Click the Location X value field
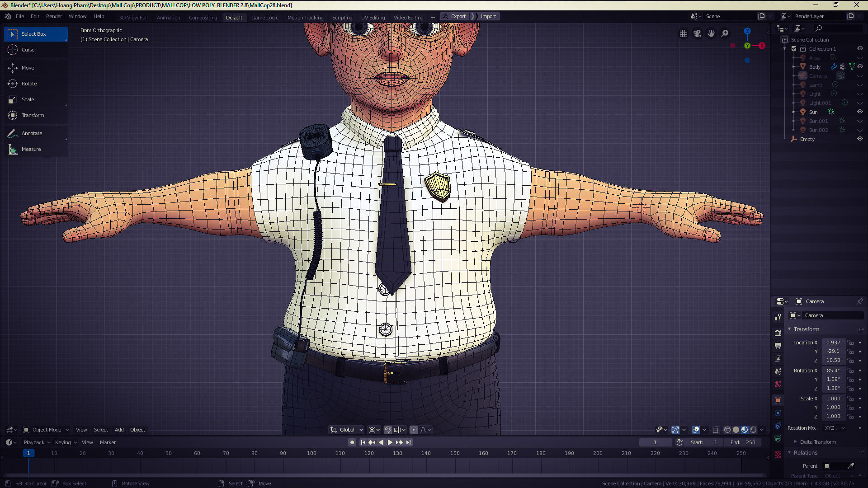 tap(833, 343)
